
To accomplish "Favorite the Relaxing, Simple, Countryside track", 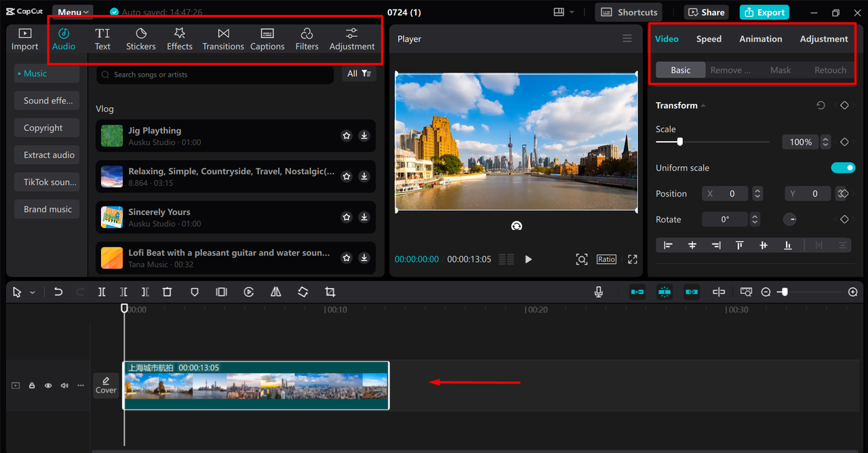I will [347, 176].
